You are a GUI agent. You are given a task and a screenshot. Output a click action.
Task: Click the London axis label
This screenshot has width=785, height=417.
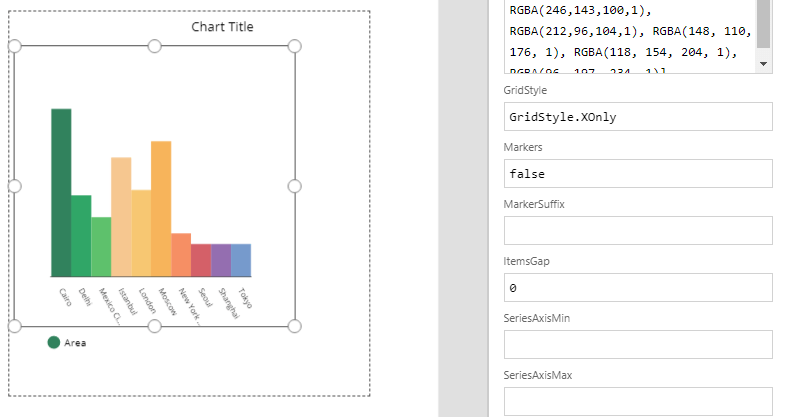pyautogui.click(x=147, y=300)
